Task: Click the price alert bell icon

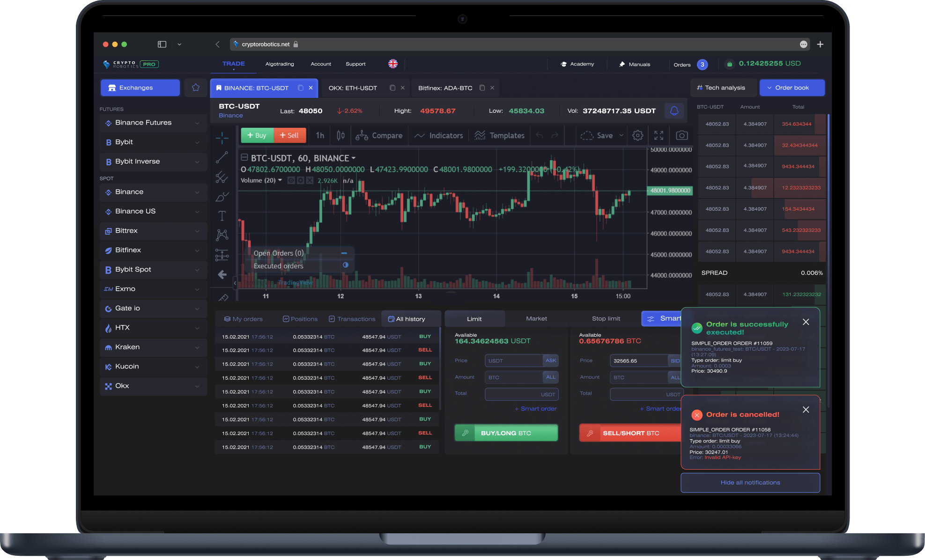Action: 674,111
